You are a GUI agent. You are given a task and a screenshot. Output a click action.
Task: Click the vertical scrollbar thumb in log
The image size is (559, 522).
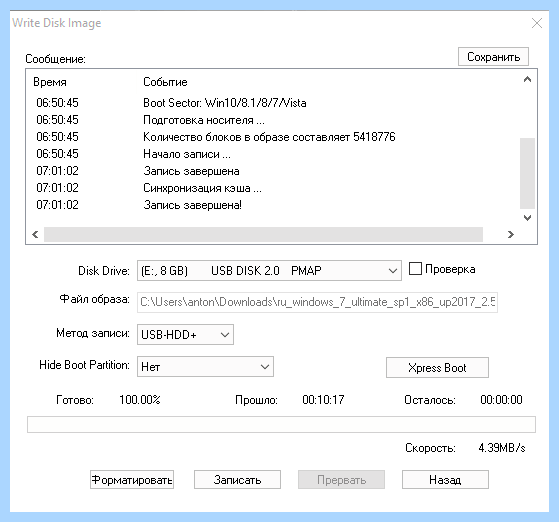[x=527, y=173]
